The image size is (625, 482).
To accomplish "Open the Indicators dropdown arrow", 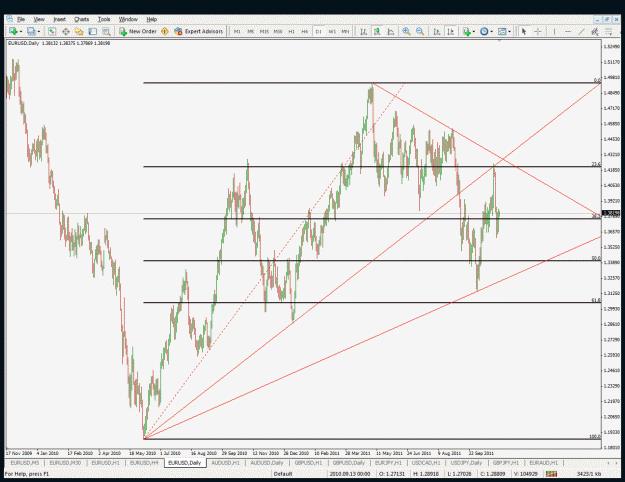I will pyautogui.click(x=474, y=31).
